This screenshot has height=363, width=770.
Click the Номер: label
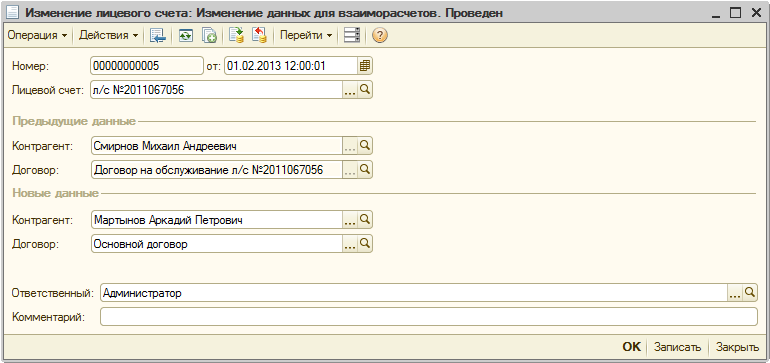click(30, 66)
